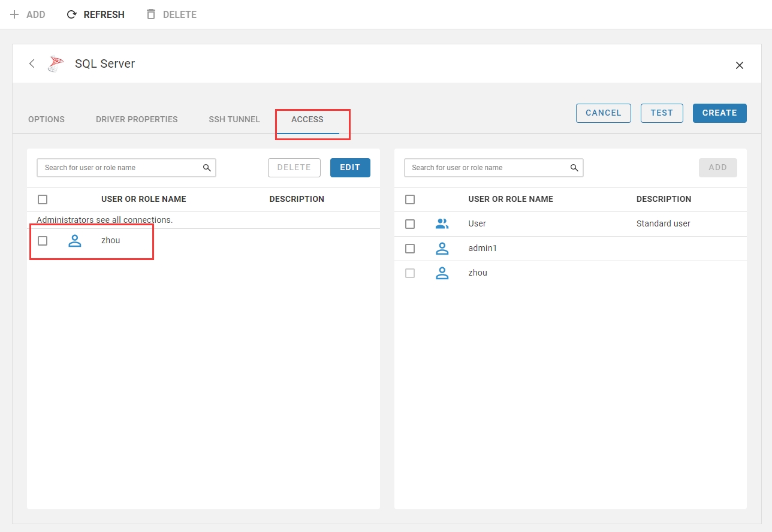Go to the SSH Tunnel tab
The image size is (772, 532).
tap(234, 119)
